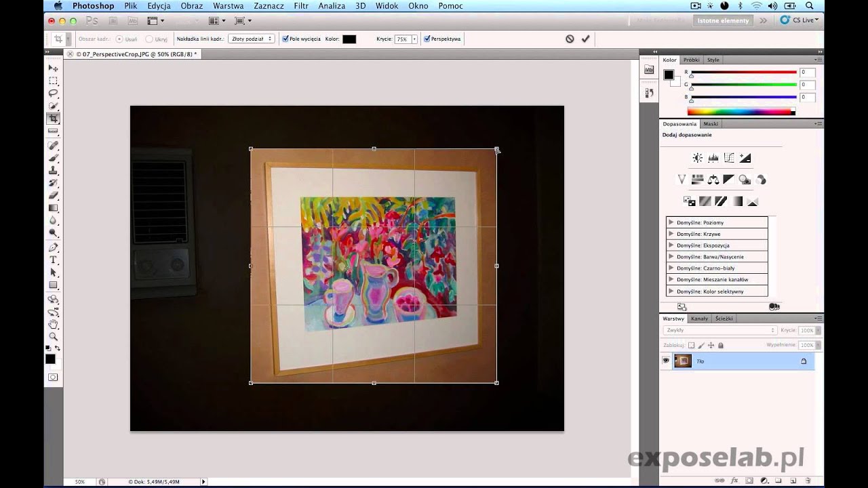Screen dimensions: 868x488
Task: Select the Eraser tool
Action: (53, 195)
